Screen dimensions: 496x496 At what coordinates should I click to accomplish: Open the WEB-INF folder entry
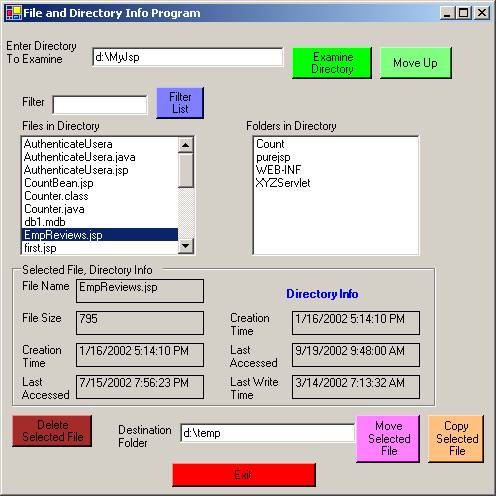pyautogui.click(x=278, y=170)
